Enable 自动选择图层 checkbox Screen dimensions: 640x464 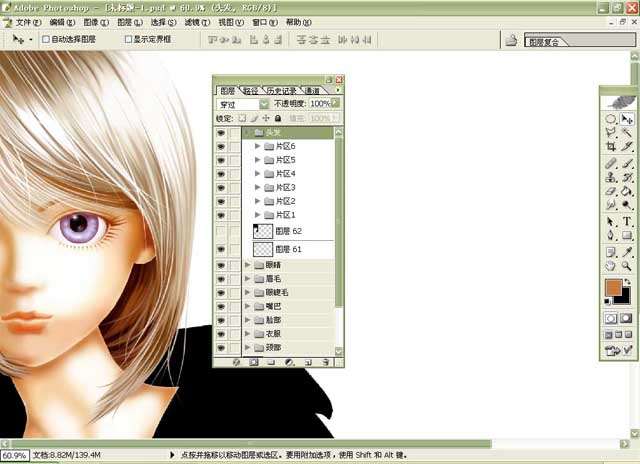click(46, 40)
